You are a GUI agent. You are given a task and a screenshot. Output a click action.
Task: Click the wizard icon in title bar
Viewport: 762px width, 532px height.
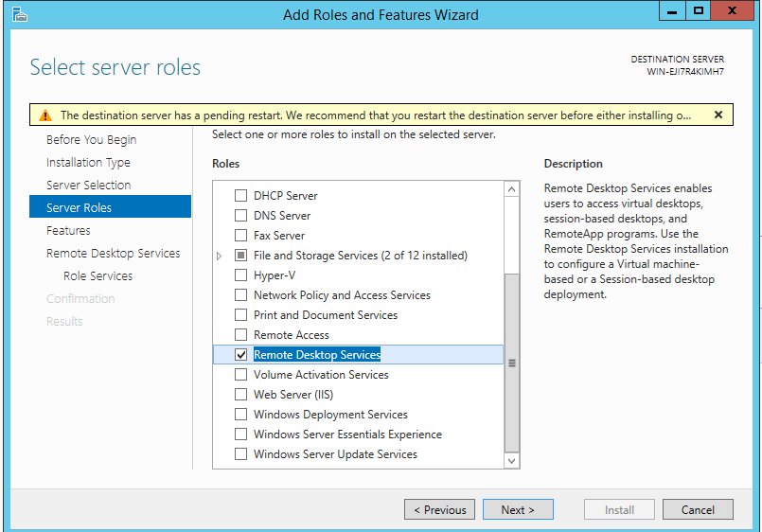coord(20,14)
